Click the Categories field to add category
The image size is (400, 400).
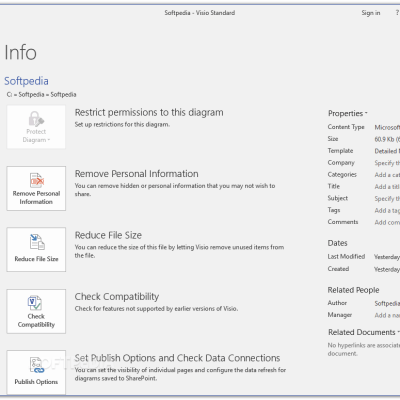tap(387, 175)
